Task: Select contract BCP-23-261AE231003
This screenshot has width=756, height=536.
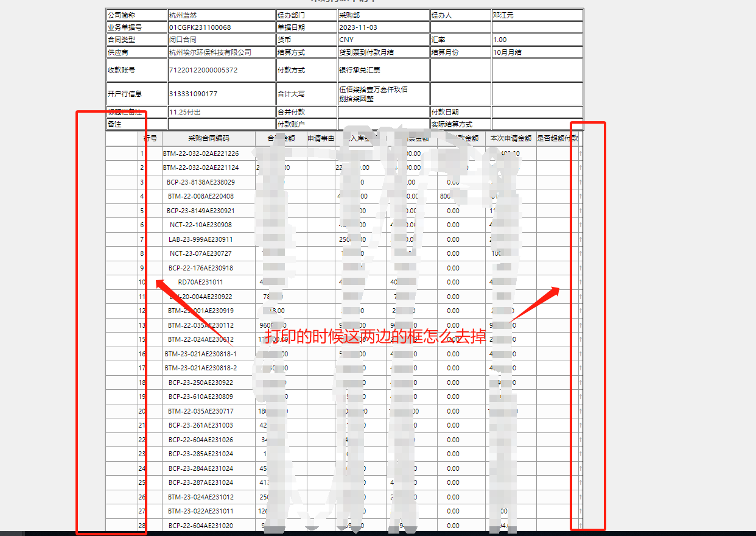Action: tap(201, 425)
